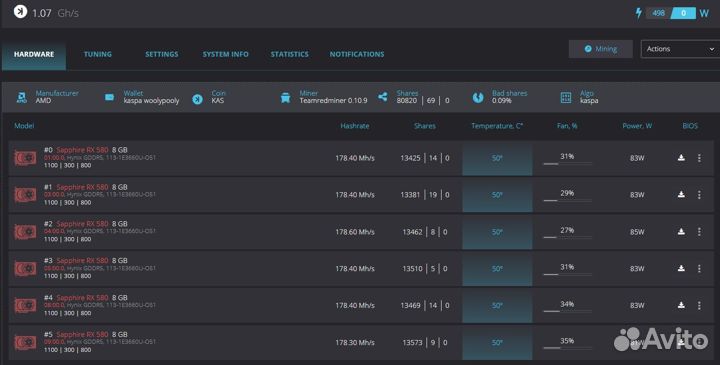Click the GPU card icon for #5

(x=25, y=343)
